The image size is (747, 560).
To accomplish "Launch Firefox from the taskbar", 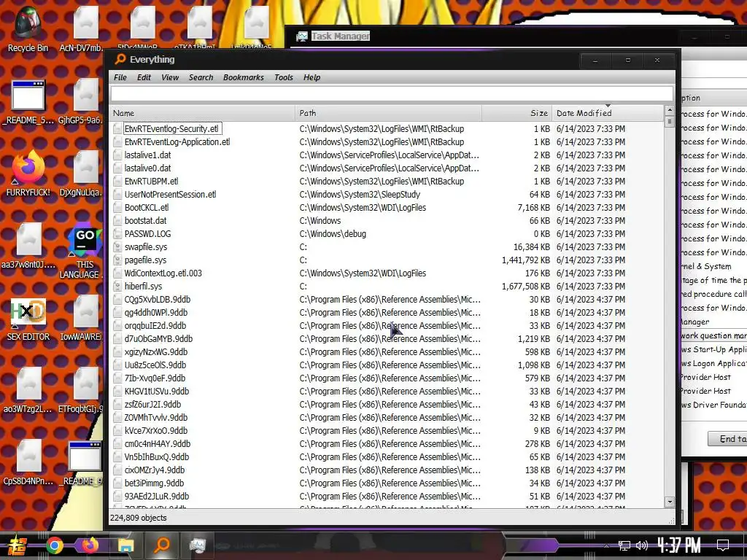I will [90, 545].
